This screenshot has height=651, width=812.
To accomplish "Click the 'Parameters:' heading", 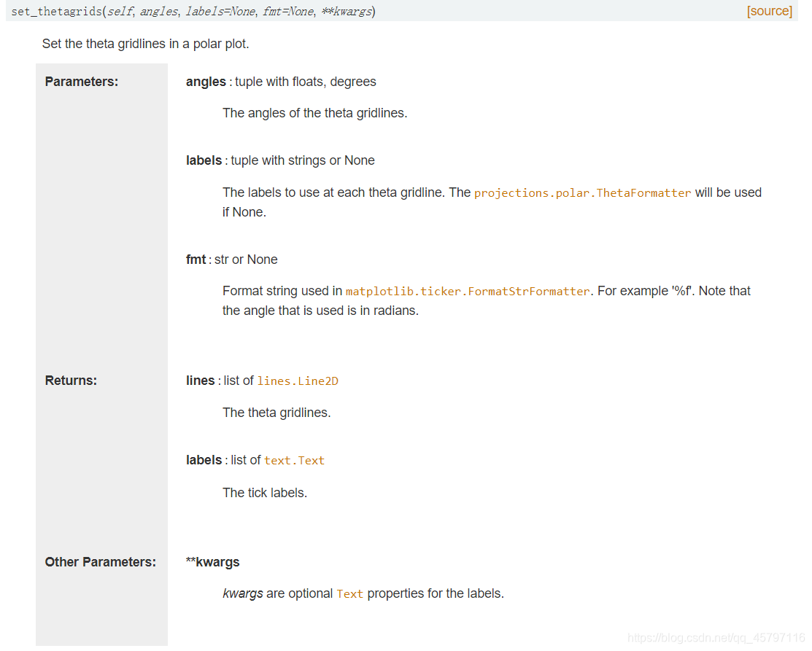I will (x=81, y=82).
